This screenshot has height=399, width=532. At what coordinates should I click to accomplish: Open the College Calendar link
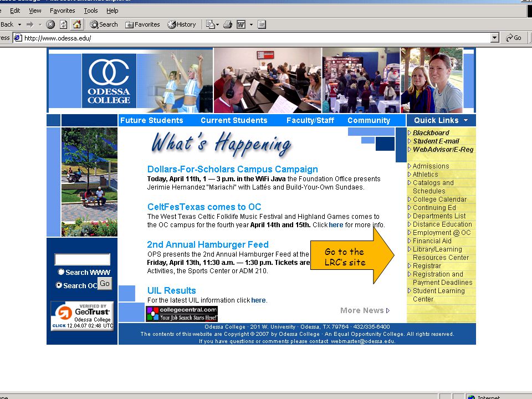439,199
